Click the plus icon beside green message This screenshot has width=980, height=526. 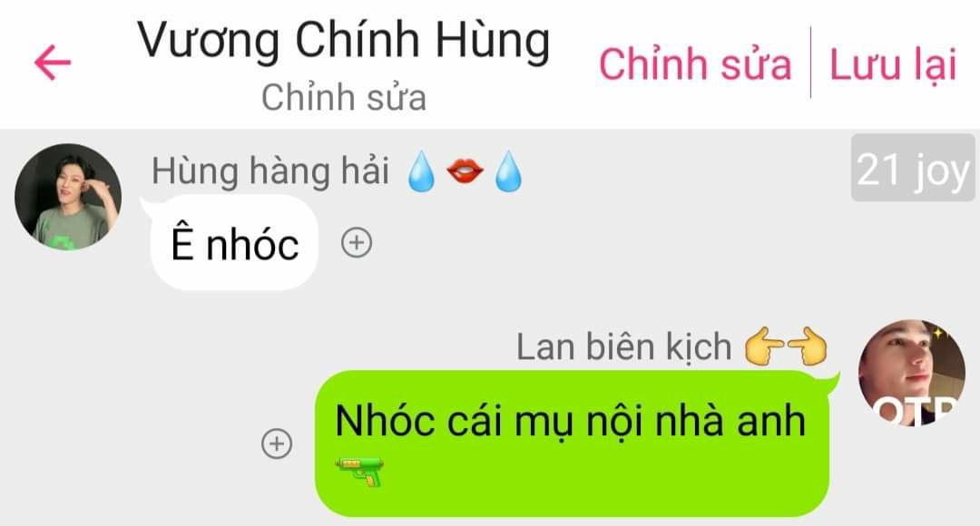pyautogui.click(x=277, y=443)
